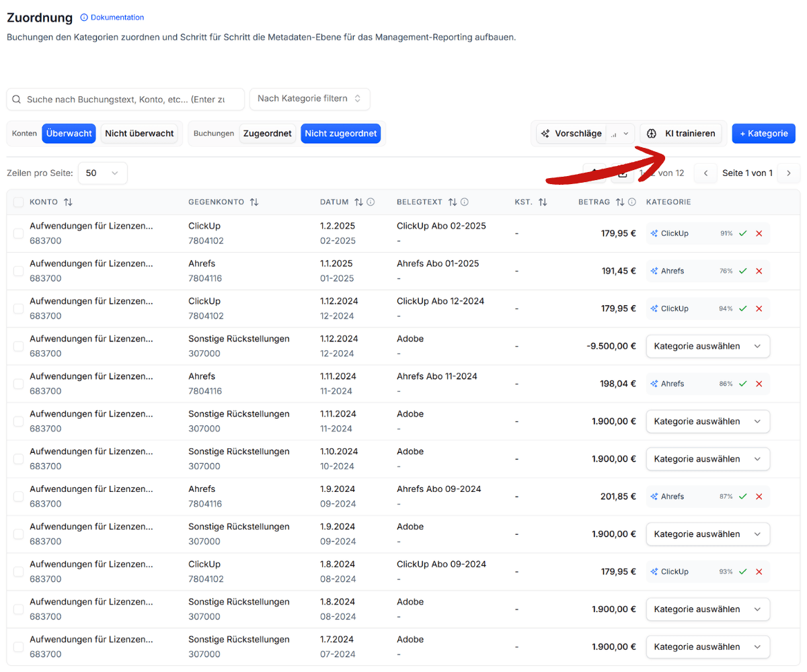Show the Belegtext info tooltip icon
This screenshot has width=807, height=672.
465,202
